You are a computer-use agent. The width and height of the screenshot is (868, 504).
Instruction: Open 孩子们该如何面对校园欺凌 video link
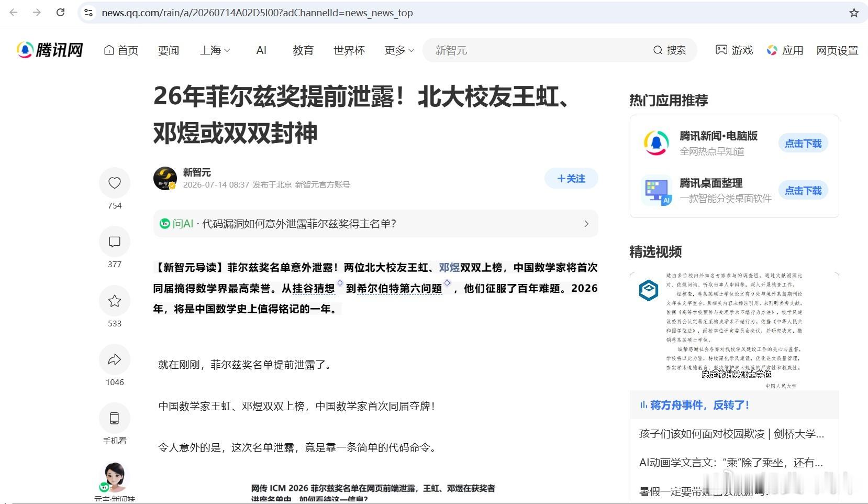pos(731,434)
